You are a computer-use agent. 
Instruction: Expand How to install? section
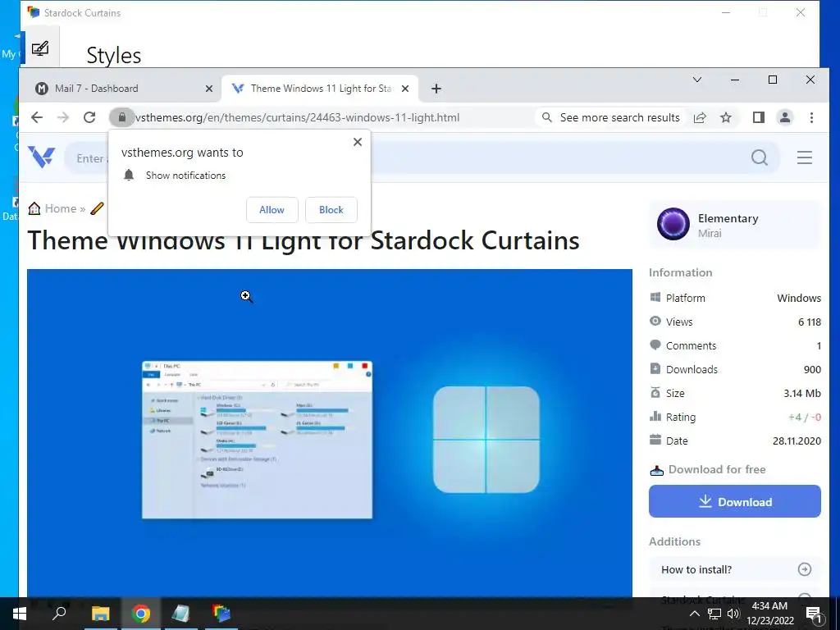click(x=734, y=569)
